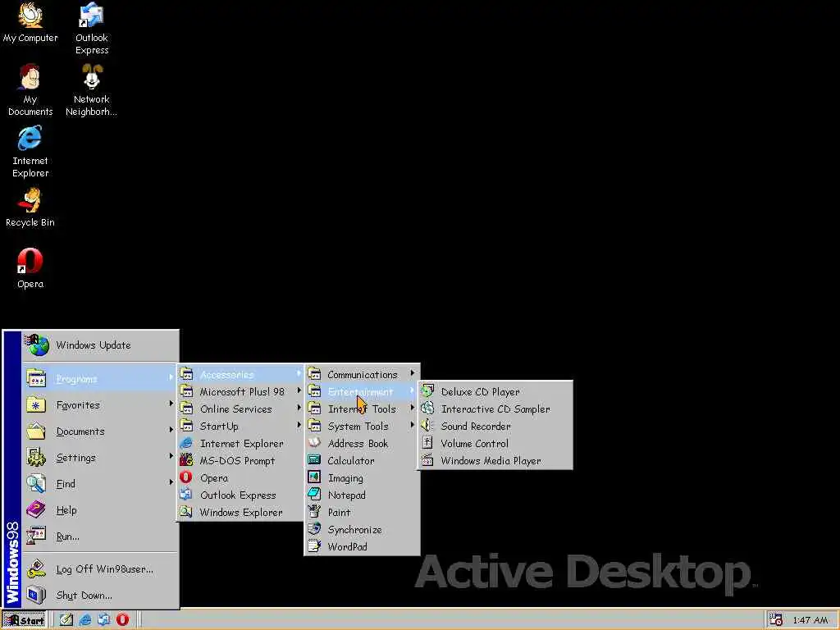Expand the Microsoft Plus! 98 submenu arrow
The width and height of the screenshot is (840, 630).
tap(299, 390)
